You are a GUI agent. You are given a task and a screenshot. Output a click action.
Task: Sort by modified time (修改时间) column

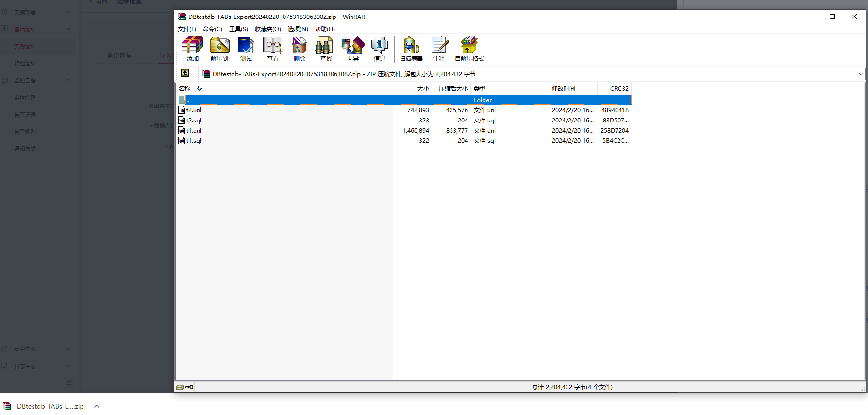pyautogui.click(x=564, y=89)
